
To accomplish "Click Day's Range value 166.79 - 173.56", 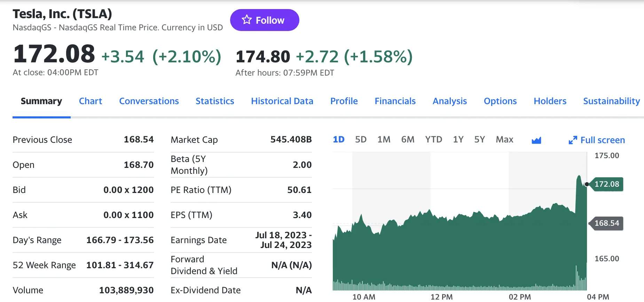I will [x=120, y=240].
